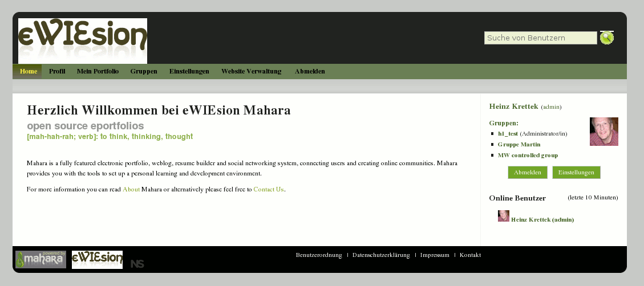Open Mein Portfolio in navigation
Image resolution: width=644 pixels, height=286 pixels.
tap(98, 71)
